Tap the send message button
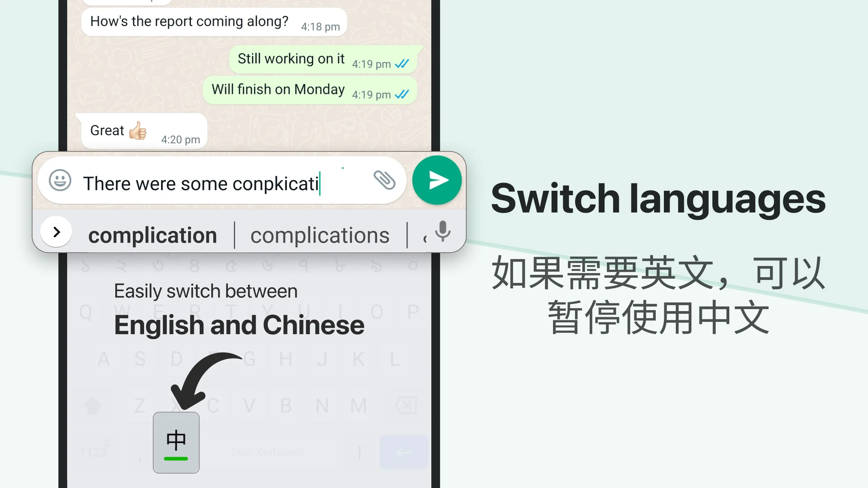 [x=437, y=180]
